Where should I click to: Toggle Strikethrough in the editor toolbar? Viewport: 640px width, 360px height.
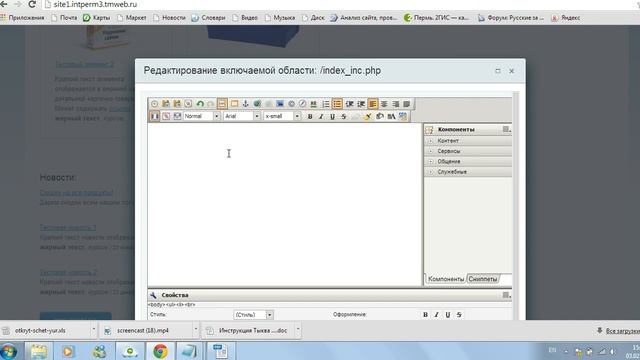pos(344,116)
